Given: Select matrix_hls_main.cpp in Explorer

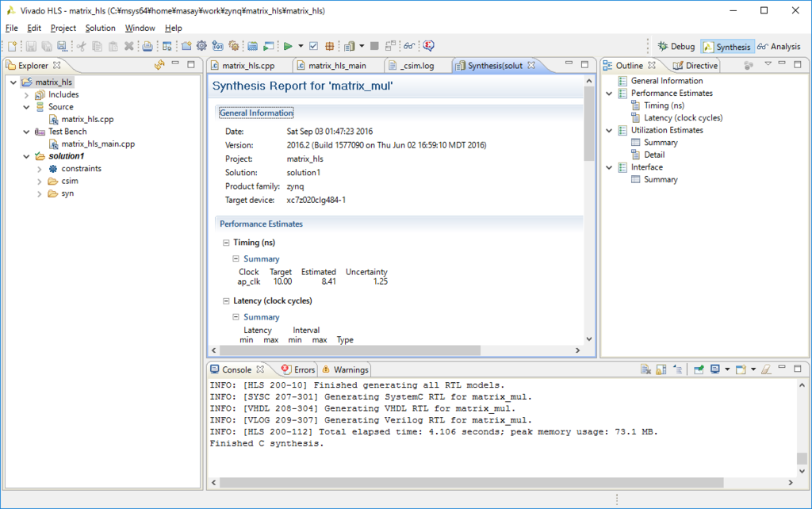Looking at the screenshot, I should click(x=98, y=144).
